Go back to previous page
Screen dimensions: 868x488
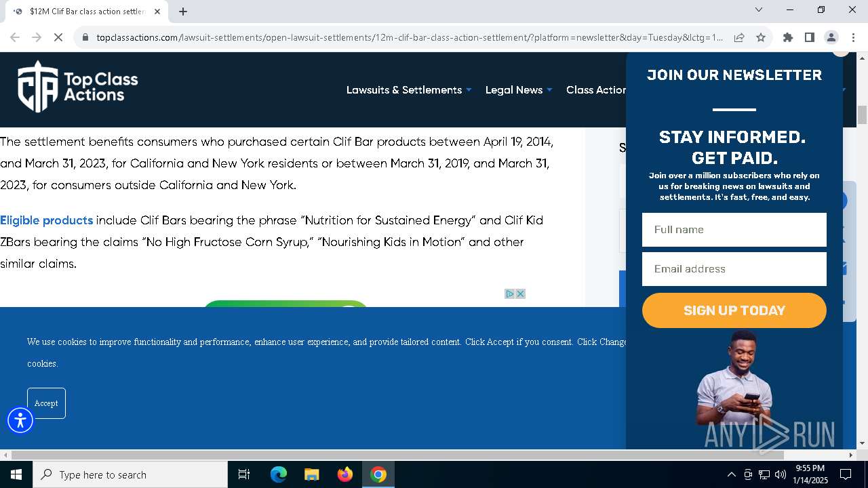(x=15, y=37)
